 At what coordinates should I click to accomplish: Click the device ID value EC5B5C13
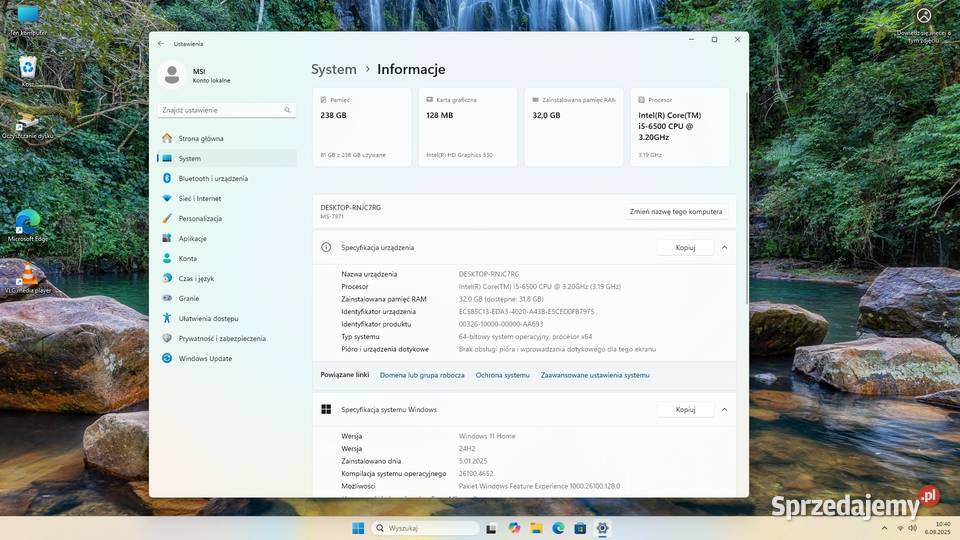tap(527, 312)
